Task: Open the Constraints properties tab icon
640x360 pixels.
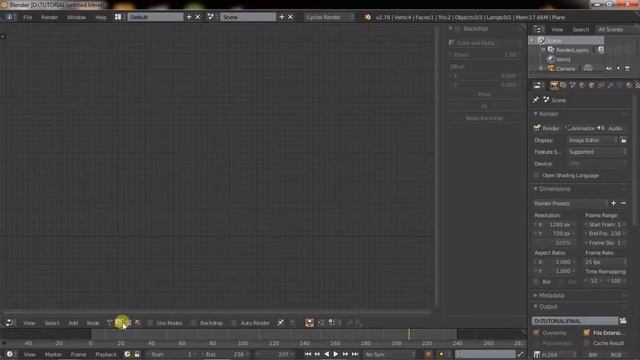Action: [601, 85]
